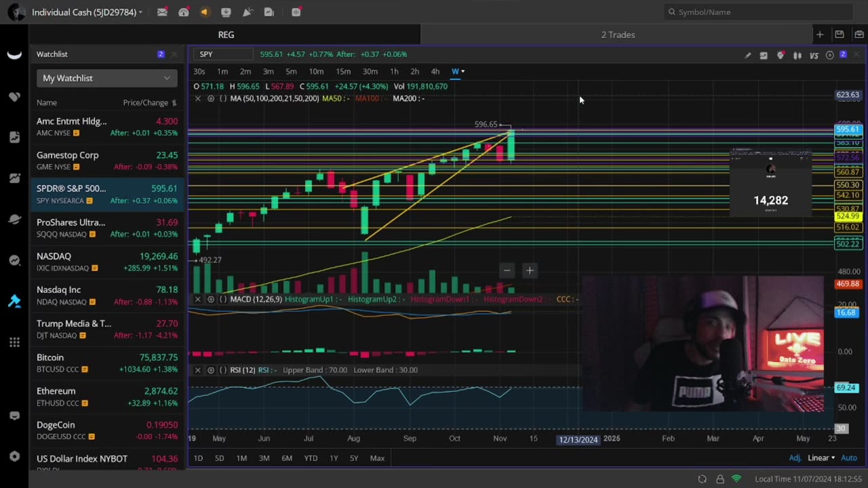Remove the MA indicator with its X
868x488 pixels.
point(197,98)
